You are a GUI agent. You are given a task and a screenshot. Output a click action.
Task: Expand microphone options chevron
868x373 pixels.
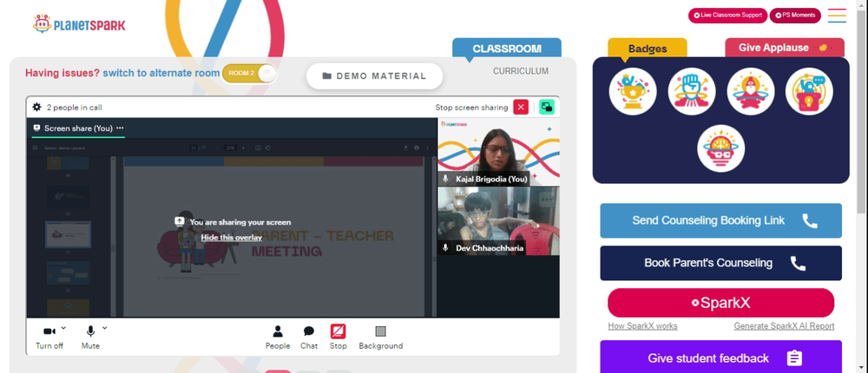coord(105,328)
